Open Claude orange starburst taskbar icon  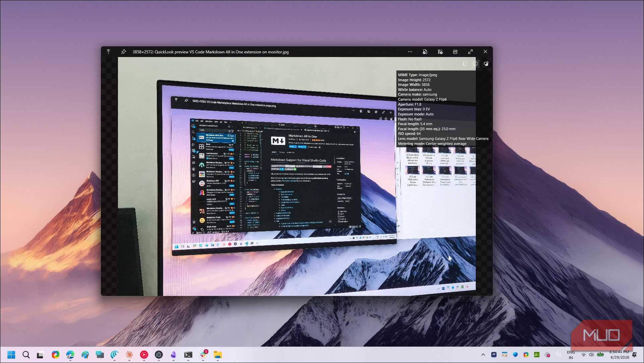[x=129, y=355]
